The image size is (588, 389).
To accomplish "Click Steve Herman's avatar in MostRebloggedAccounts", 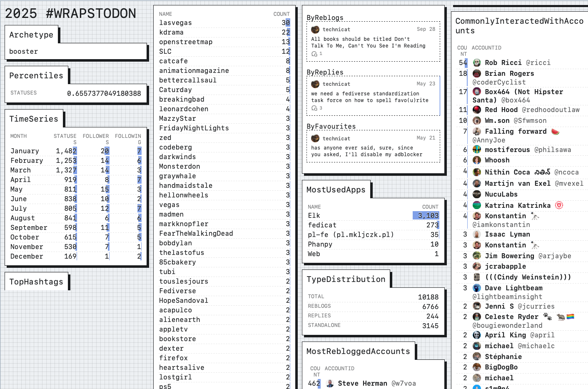I will [330, 384].
